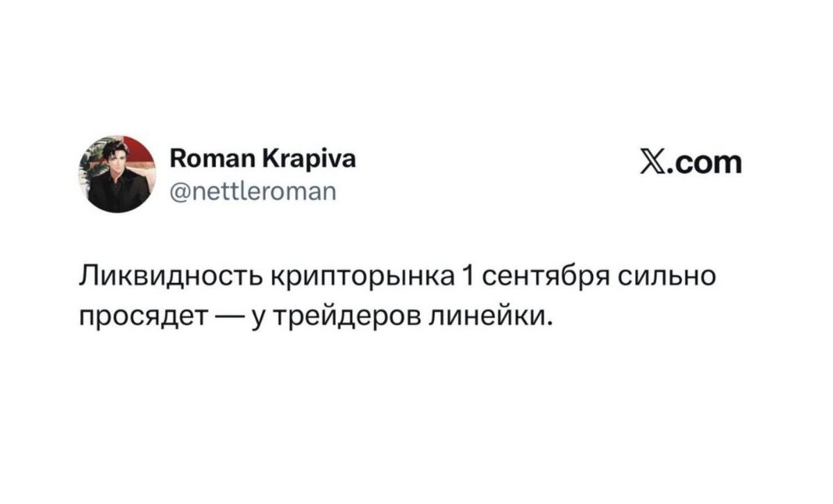833x504 pixels.
Task: Open the Roman Krapiva display name
Action: [x=262, y=160]
